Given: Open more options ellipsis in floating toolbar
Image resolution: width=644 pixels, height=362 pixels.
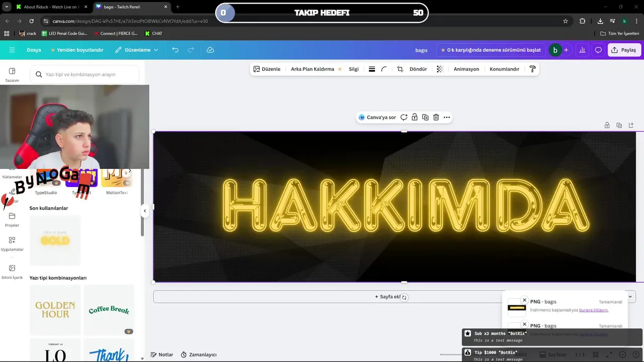Looking at the screenshot, I should 446,117.
